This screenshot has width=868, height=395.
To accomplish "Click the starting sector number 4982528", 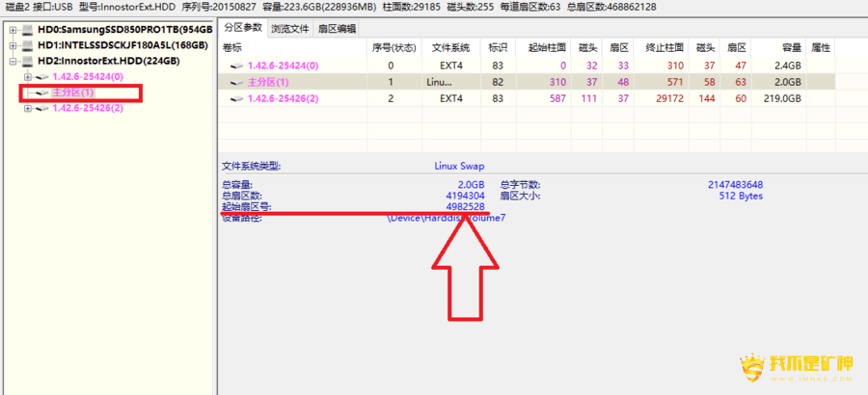I will click(x=466, y=207).
